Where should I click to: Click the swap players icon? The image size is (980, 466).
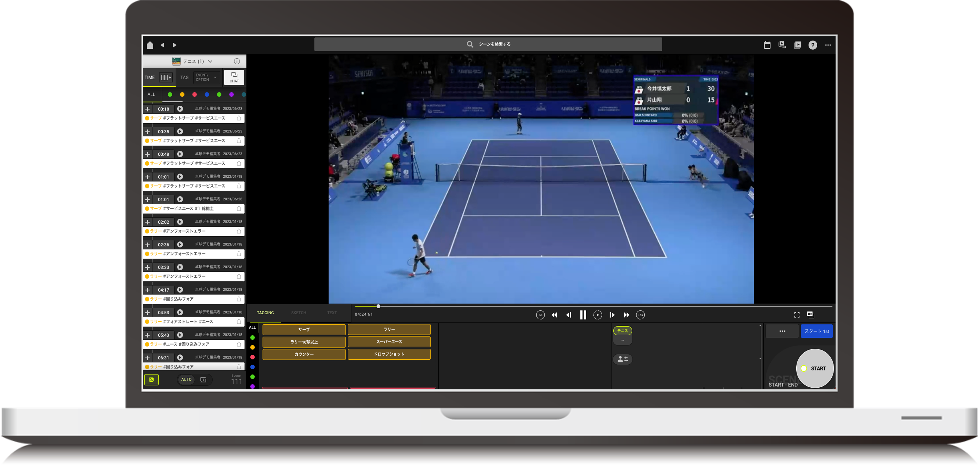click(x=622, y=359)
